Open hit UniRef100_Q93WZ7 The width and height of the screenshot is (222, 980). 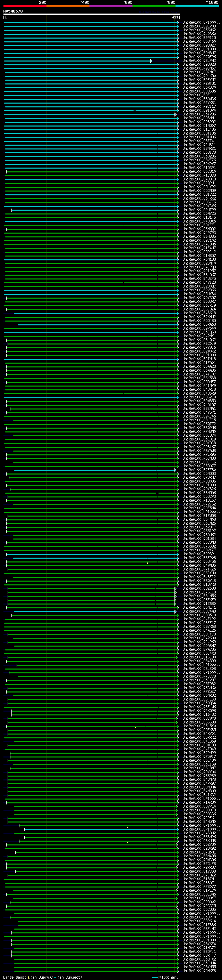(199, 46)
